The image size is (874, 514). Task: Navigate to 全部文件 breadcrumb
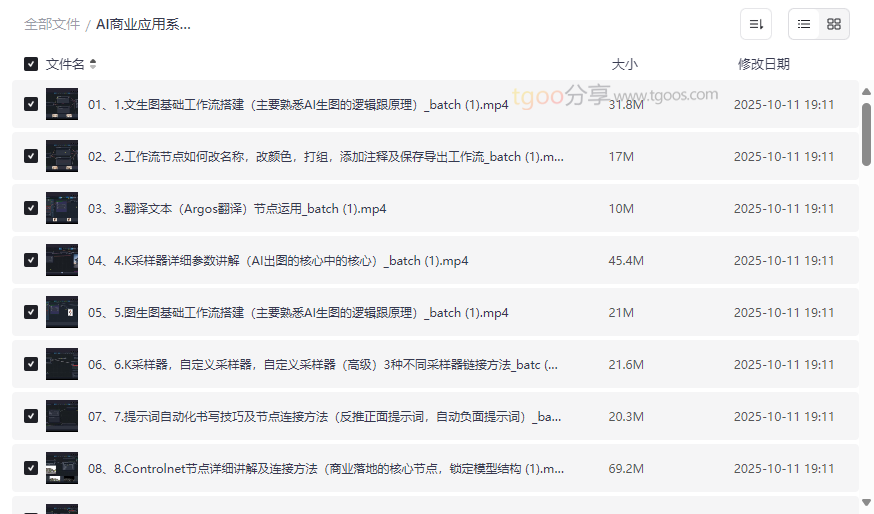(52, 24)
